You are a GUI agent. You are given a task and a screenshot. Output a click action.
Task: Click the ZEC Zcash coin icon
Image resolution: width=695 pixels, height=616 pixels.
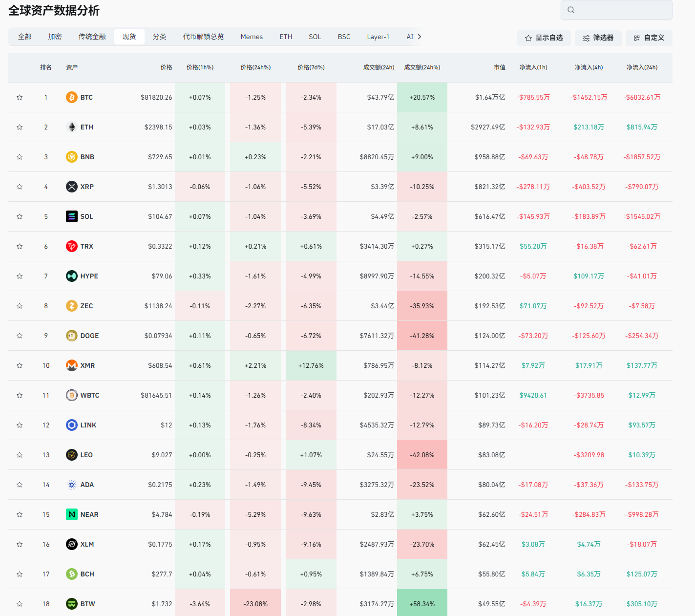point(72,306)
